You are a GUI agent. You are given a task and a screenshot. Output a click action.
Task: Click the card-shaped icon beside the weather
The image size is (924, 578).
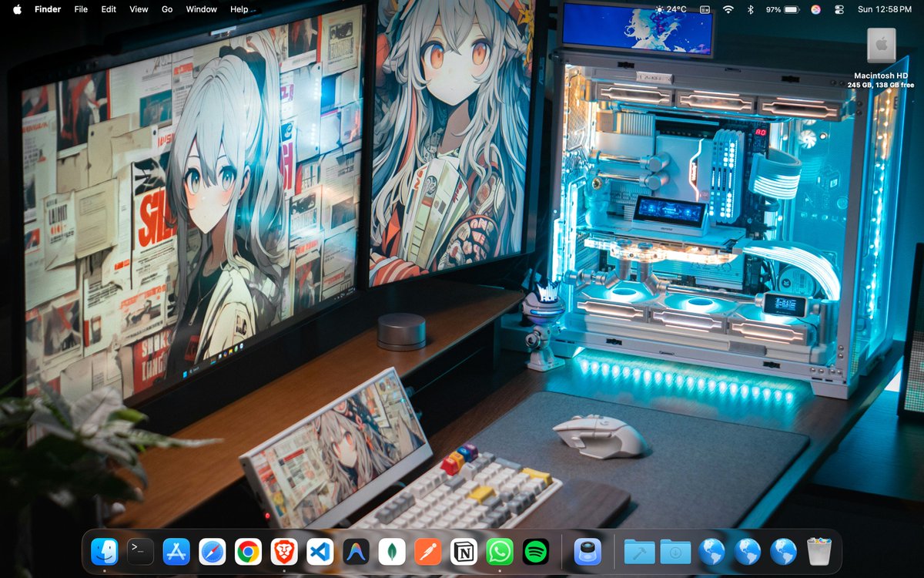[705, 9]
